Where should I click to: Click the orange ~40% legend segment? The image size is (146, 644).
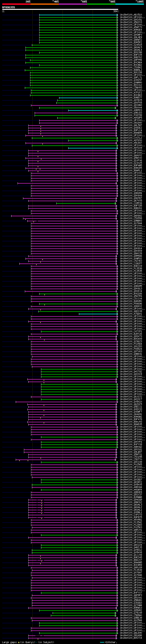click(45, 4)
